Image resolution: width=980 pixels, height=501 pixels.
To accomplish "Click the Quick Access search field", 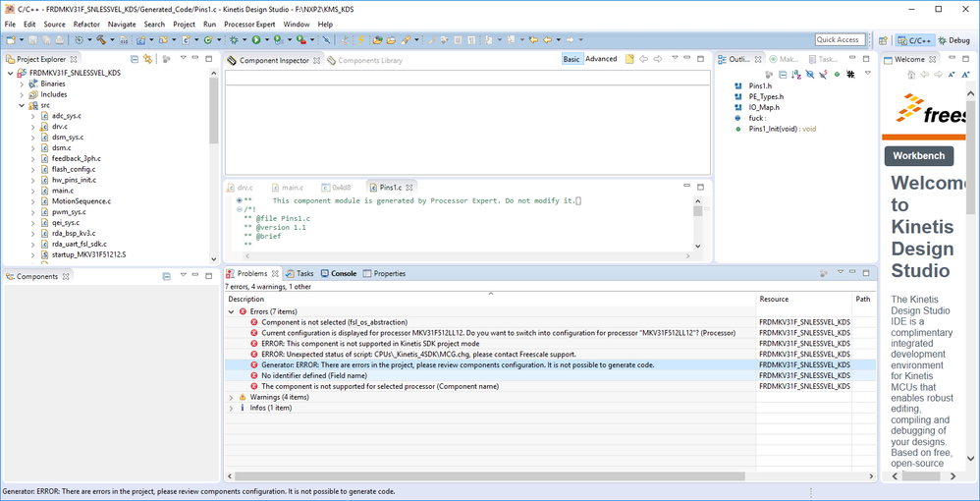I will pos(840,39).
